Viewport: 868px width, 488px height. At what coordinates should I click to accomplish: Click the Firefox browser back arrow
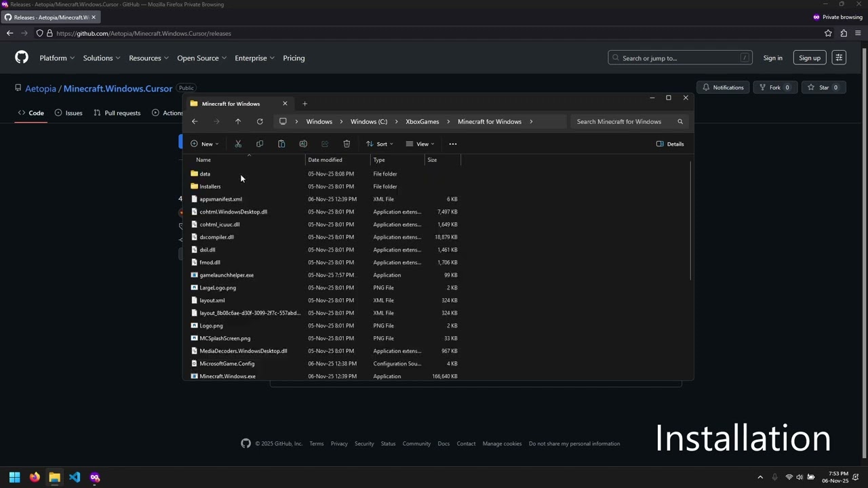coord(9,33)
